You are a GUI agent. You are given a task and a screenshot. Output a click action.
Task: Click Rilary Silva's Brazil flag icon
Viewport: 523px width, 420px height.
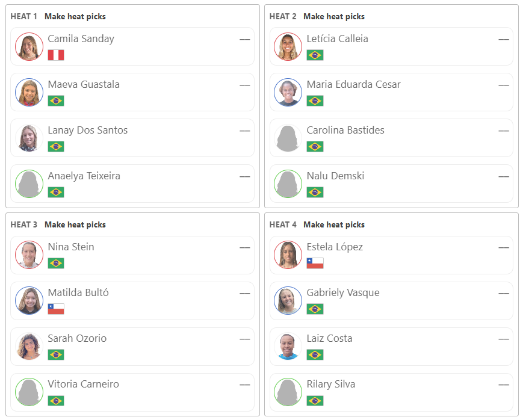(x=315, y=400)
